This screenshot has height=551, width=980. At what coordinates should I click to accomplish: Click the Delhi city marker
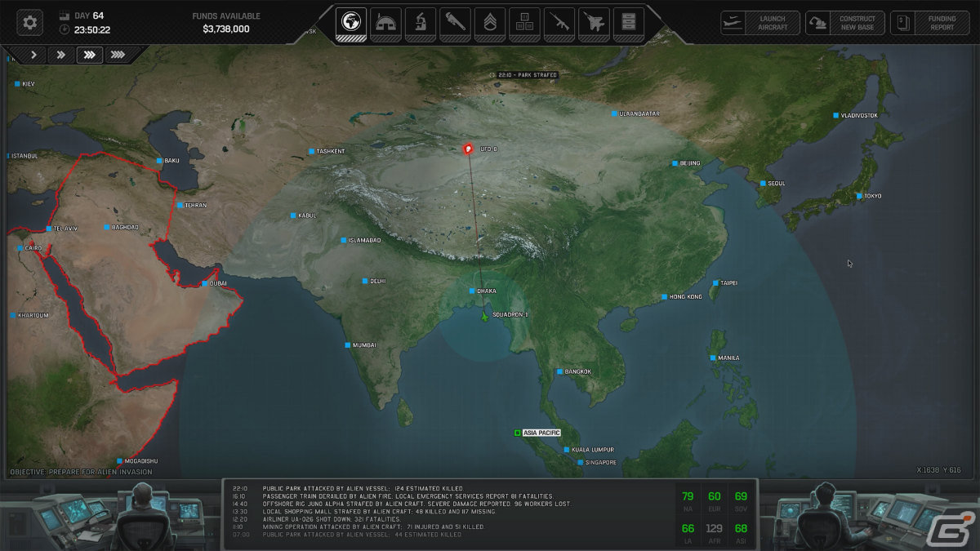[365, 281]
